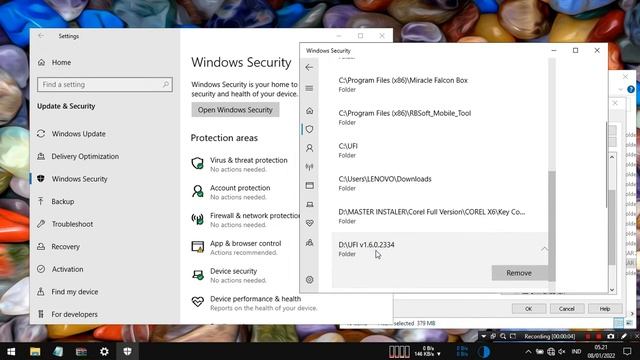Collapse the D:\UFI v1.6.0.2334 exclusion entry

544,249
